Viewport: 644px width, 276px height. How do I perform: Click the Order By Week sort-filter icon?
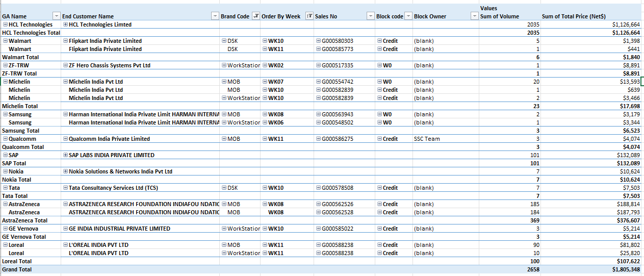(309, 16)
